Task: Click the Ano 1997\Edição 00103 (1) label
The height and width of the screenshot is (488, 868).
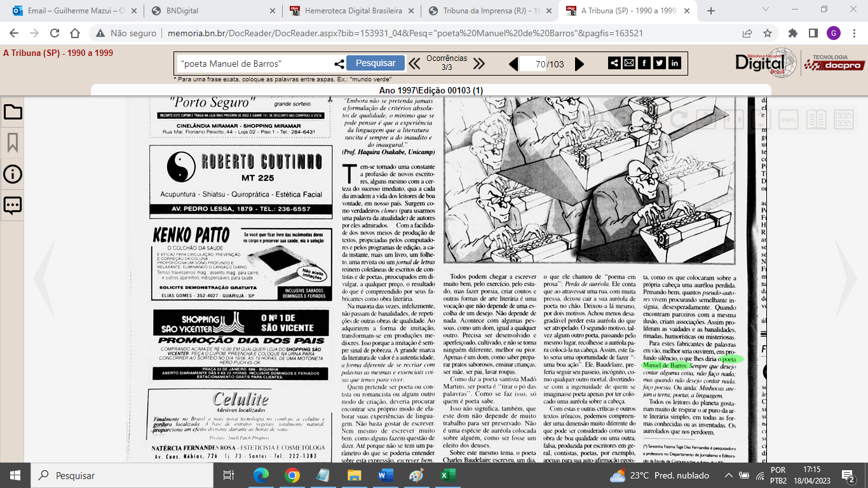Action: click(431, 90)
